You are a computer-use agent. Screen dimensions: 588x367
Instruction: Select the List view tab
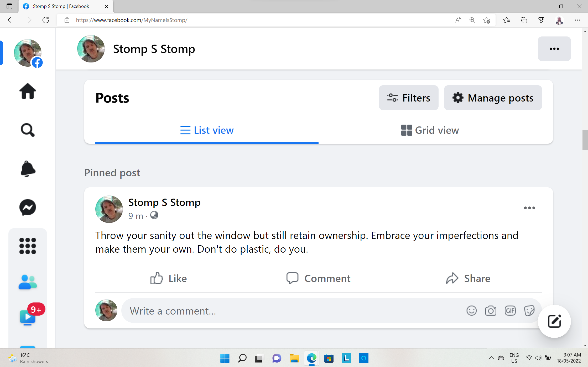(x=207, y=130)
